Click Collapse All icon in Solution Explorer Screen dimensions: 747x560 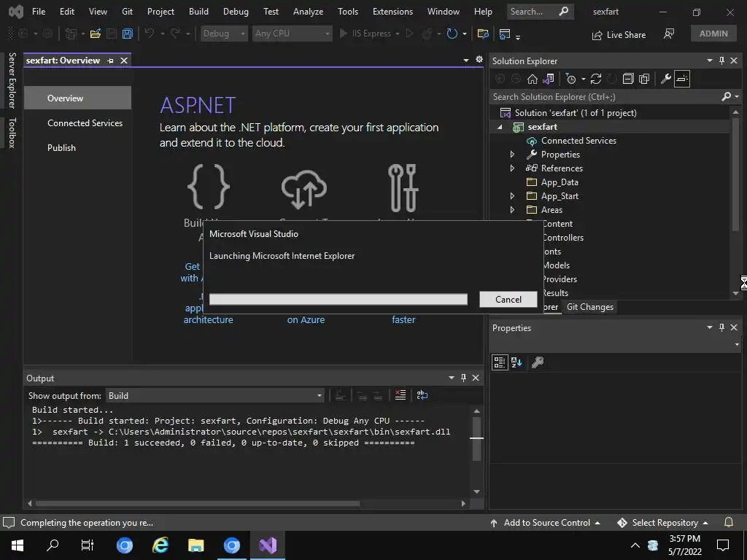click(628, 79)
